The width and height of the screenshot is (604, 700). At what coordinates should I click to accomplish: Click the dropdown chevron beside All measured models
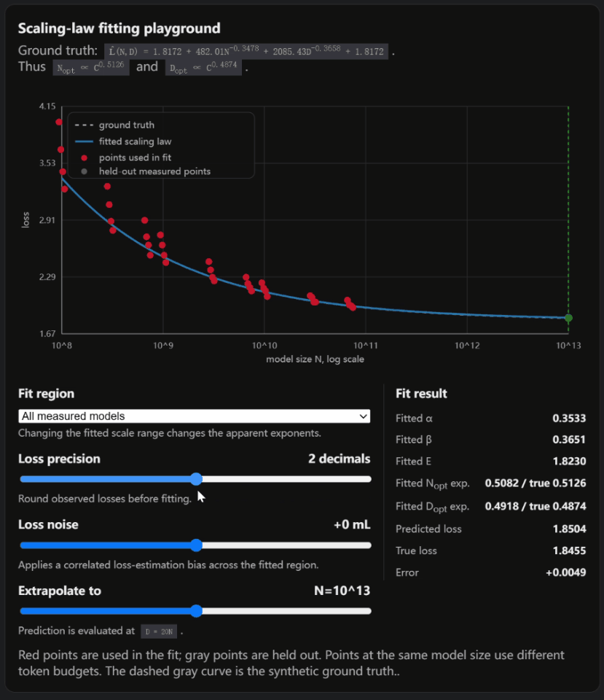pos(363,416)
